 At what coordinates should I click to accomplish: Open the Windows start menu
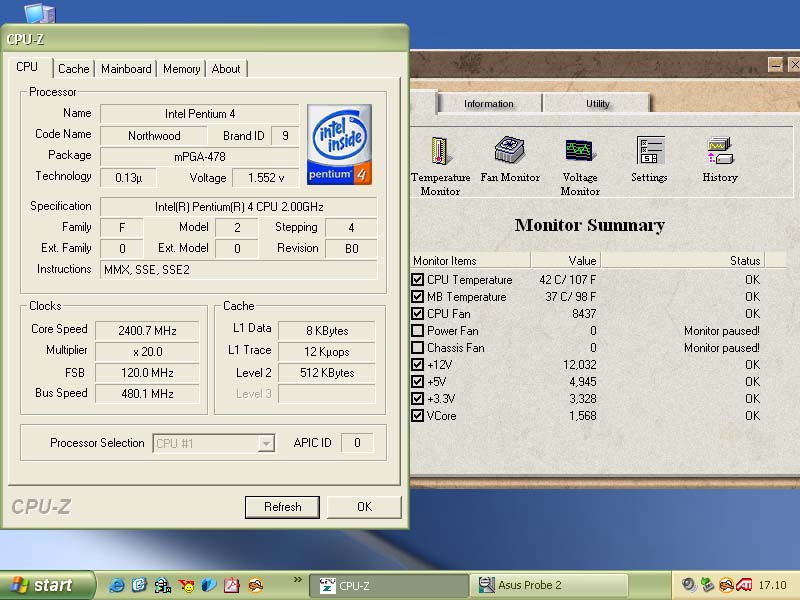47,585
